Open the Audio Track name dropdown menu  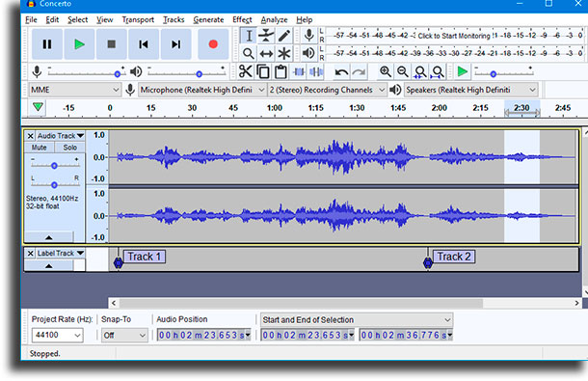tap(61, 136)
